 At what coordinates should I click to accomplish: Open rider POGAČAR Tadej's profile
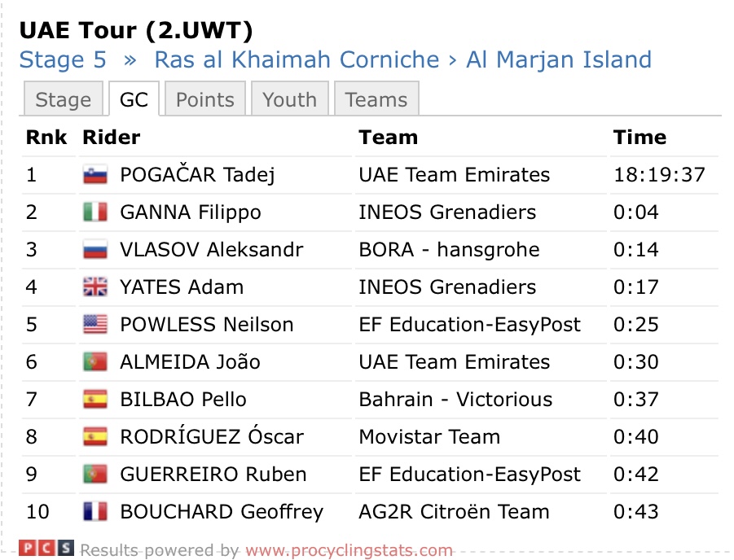point(197,175)
